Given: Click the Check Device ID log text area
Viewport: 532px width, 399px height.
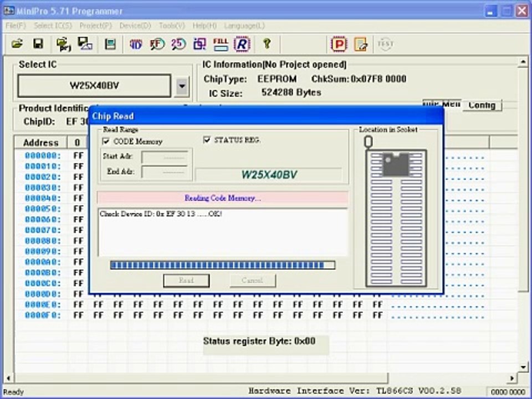Looking at the screenshot, I should (223, 232).
